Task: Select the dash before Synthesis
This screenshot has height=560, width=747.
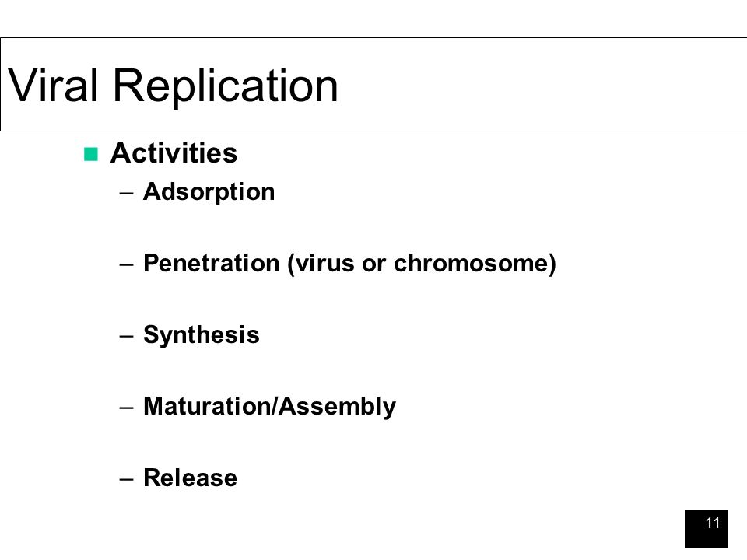Action: click(x=126, y=336)
